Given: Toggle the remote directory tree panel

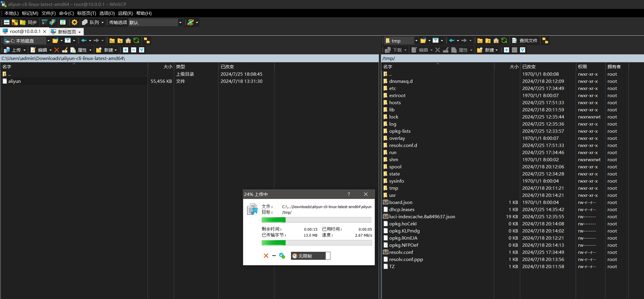Looking at the screenshot, I should [545, 41].
